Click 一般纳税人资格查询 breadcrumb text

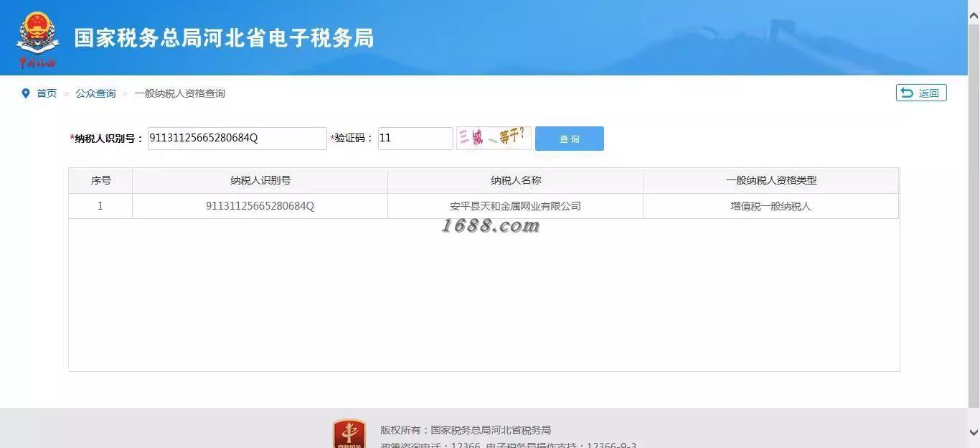coord(179,93)
